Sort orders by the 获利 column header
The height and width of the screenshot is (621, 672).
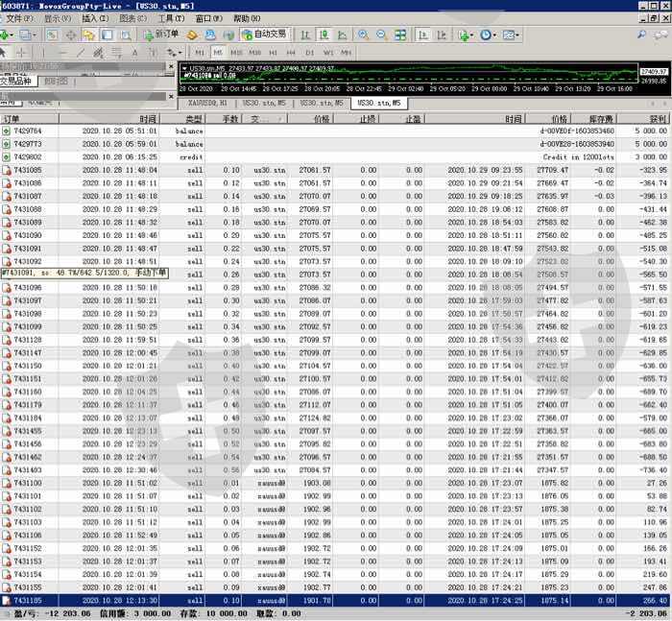click(x=658, y=119)
